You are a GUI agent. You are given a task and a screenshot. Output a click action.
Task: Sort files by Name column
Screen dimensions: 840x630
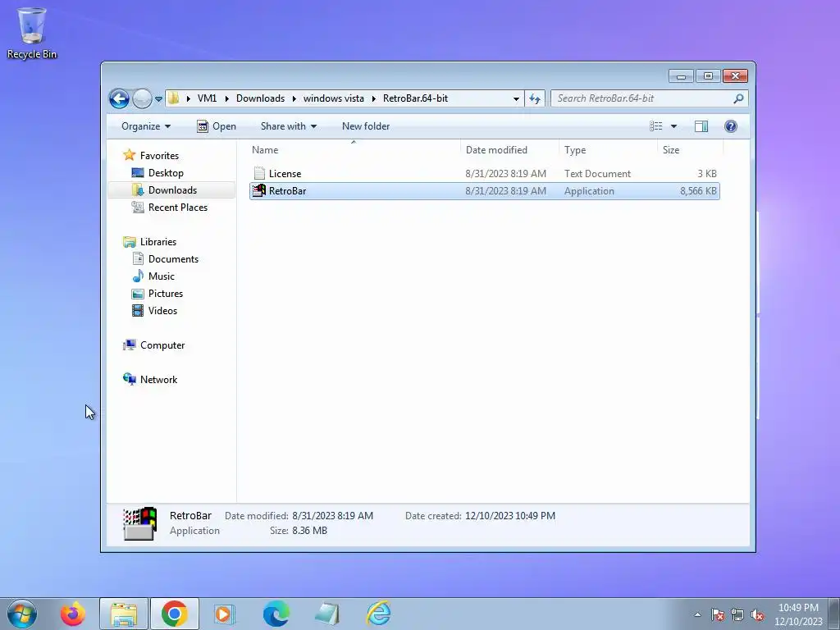pos(354,150)
